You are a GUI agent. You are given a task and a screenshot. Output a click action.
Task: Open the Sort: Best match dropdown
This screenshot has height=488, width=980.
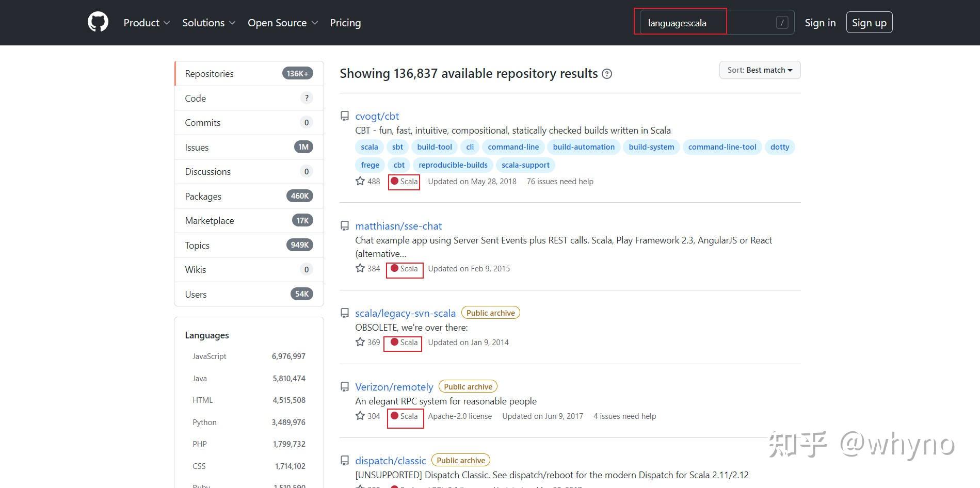pos(760,70)
